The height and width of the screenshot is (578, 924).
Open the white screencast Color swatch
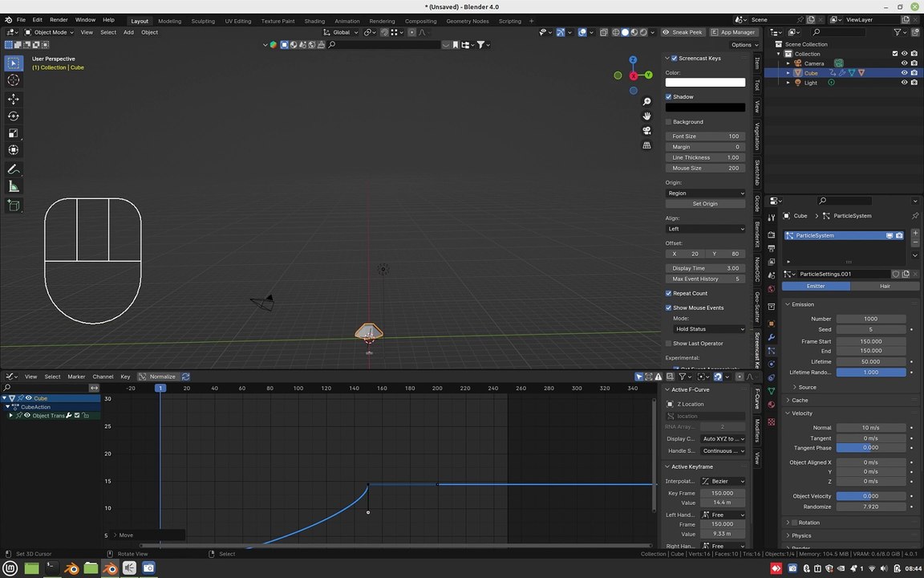pos(705,83)
